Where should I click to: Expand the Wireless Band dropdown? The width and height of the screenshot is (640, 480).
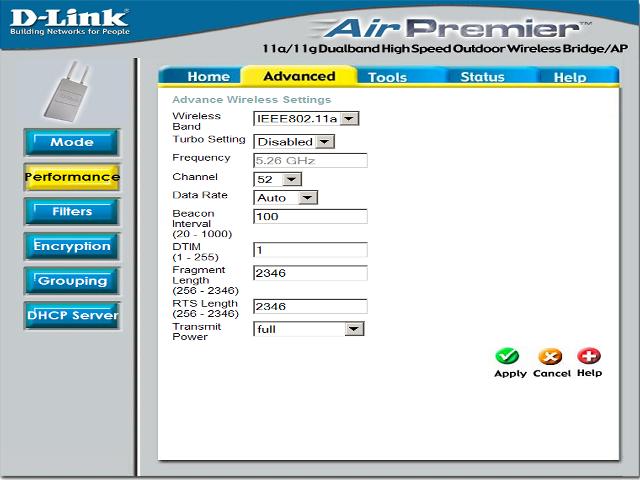[x=306, y=119]
